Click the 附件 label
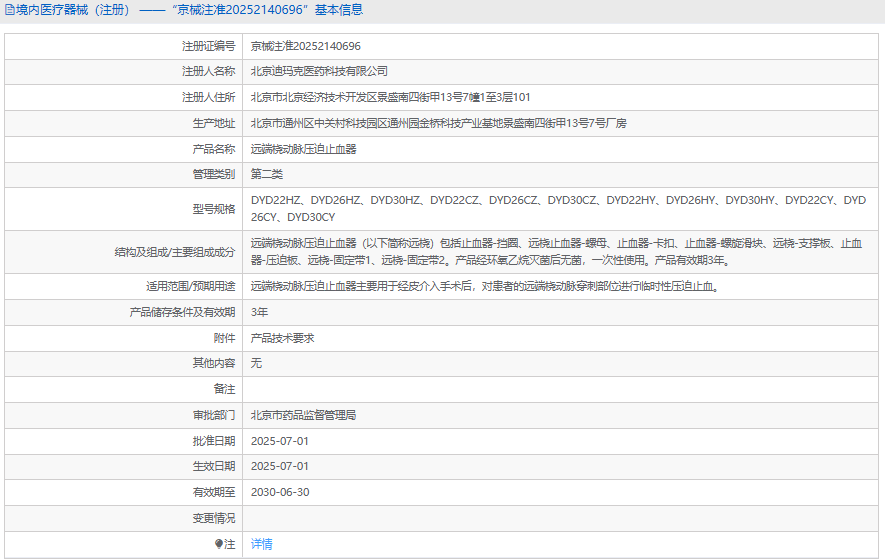 pos(225,338)
